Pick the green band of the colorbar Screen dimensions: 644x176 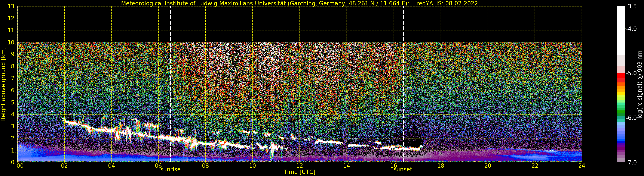(621, 112)
